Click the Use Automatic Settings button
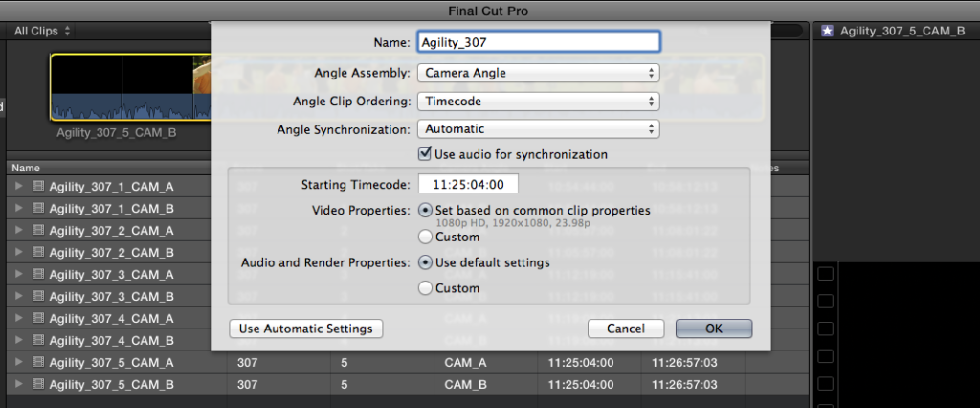 (x=306, y=329)
